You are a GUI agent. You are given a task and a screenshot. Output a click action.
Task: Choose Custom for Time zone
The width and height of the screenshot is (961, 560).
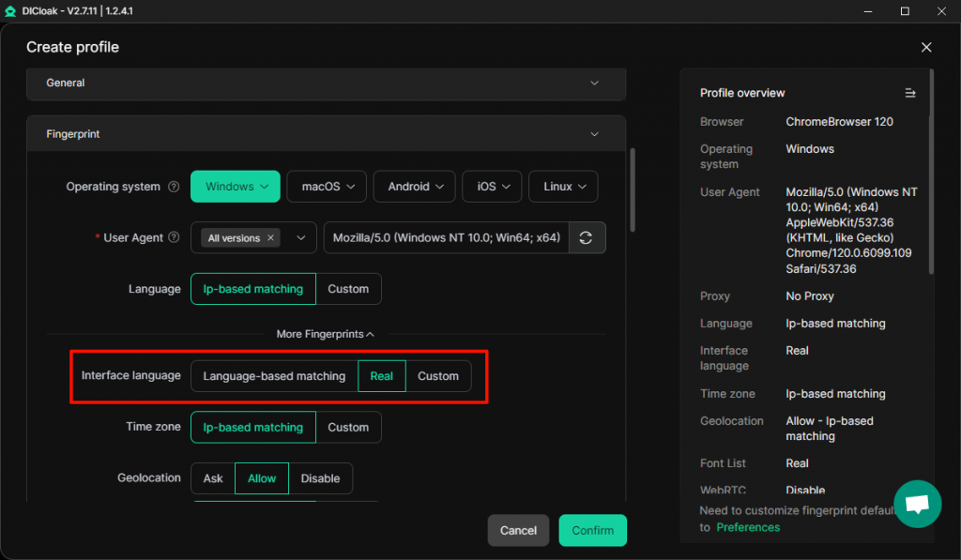[348, 428]
